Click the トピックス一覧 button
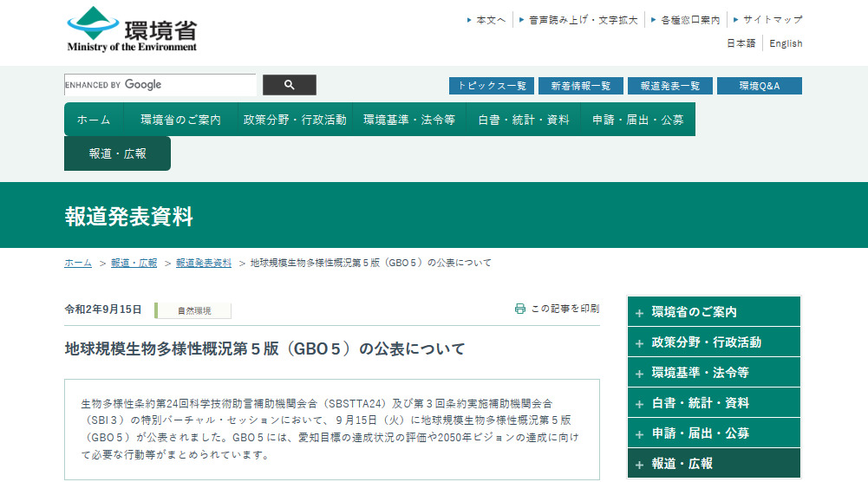The height and width of the screenshot is (482, 868). pos(492,86)
